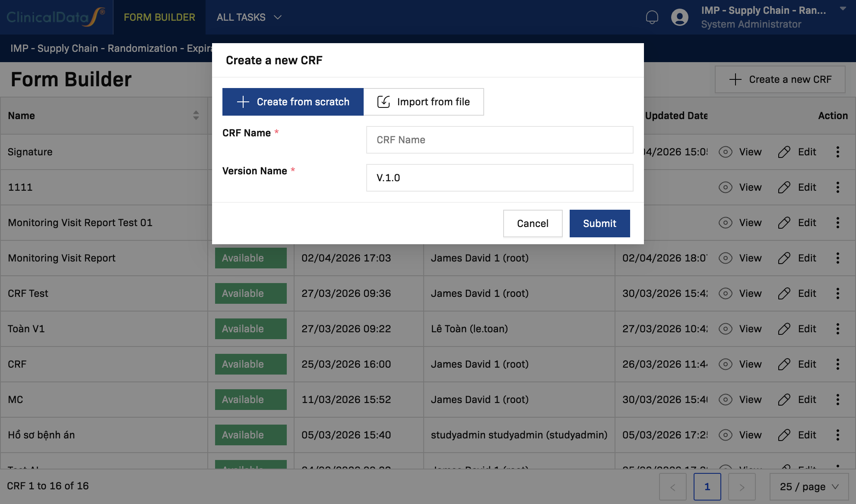Select the Import from file tab

tap(423, 102)
